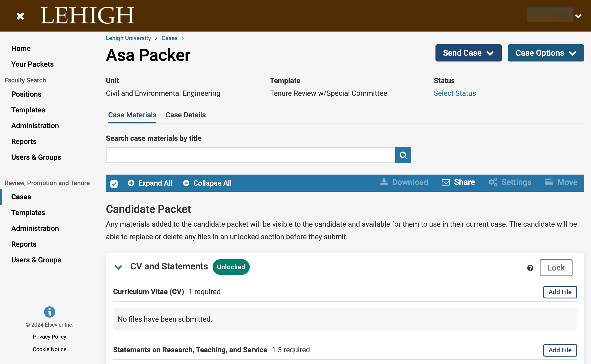Click the Cases breadcrumb link
Image resolution: width=591 pixels, height=364 pixels.
[x=169, y=38]
